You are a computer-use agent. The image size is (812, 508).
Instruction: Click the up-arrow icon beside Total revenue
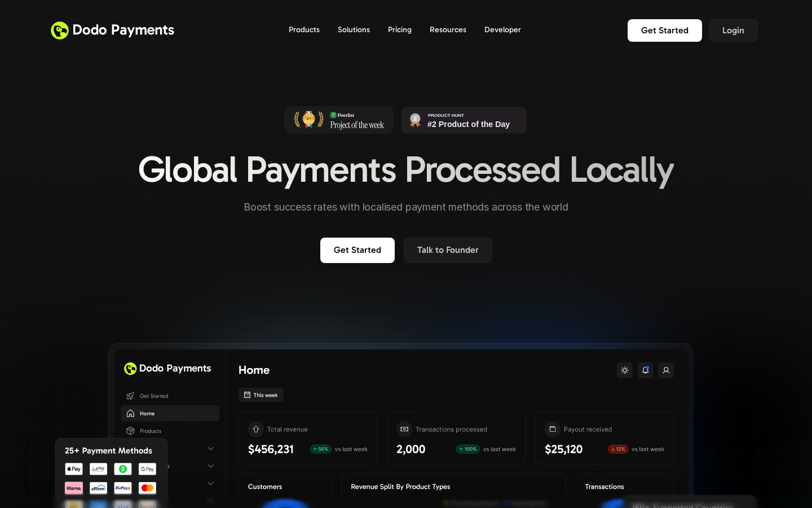point(256,429)
